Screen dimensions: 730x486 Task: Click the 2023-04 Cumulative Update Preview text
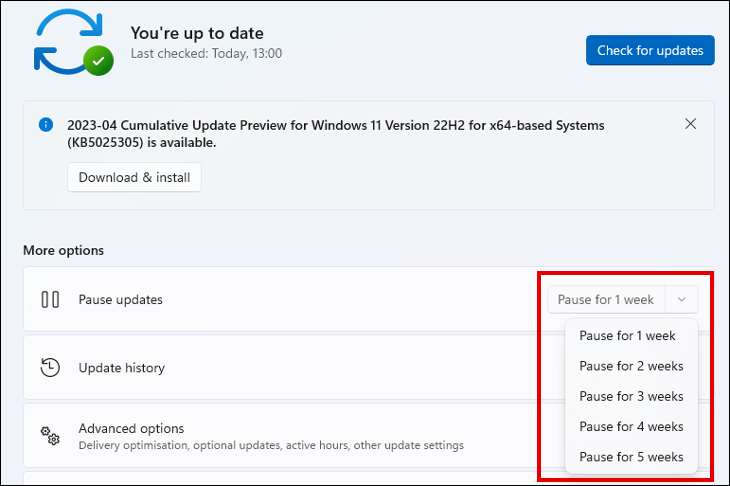[x=336, y=134]
